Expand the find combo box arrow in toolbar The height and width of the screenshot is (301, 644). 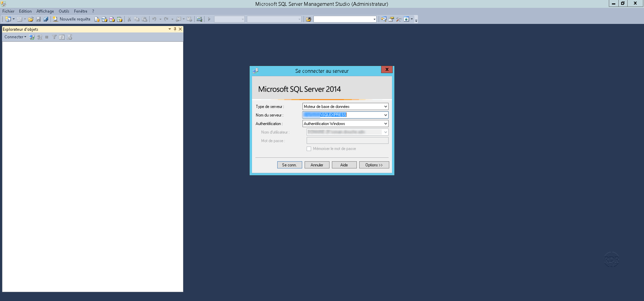pyautogui.click(x=375, y=19)
